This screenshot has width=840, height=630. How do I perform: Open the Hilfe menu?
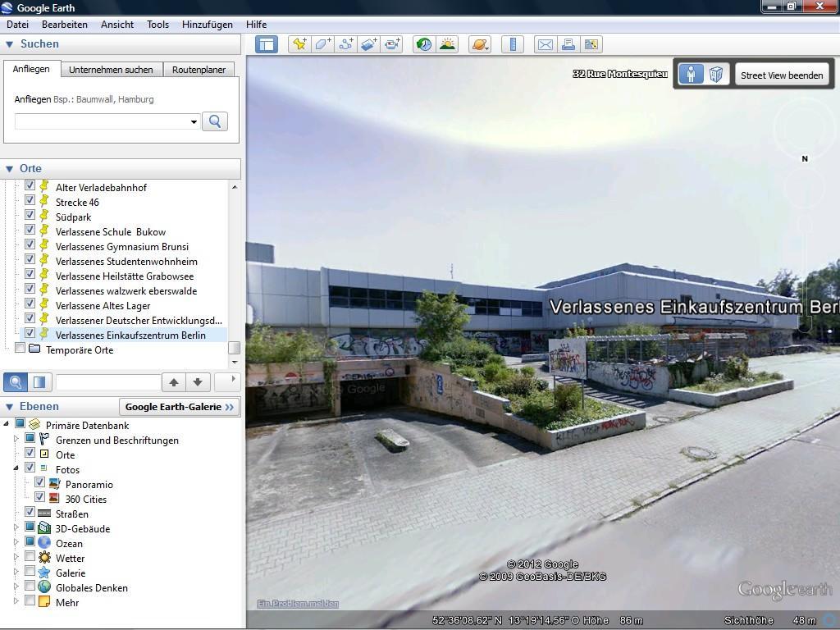pyautogui.click(x=256, y=25)
